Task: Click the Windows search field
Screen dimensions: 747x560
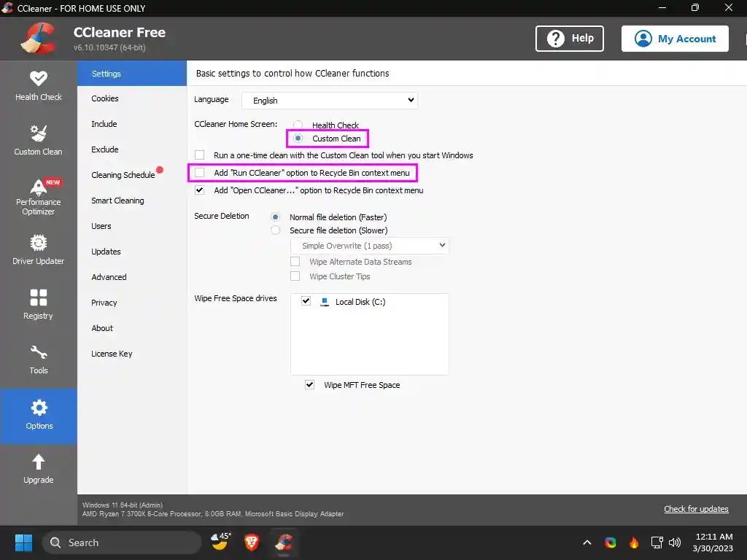Action: tap(122, 542)
